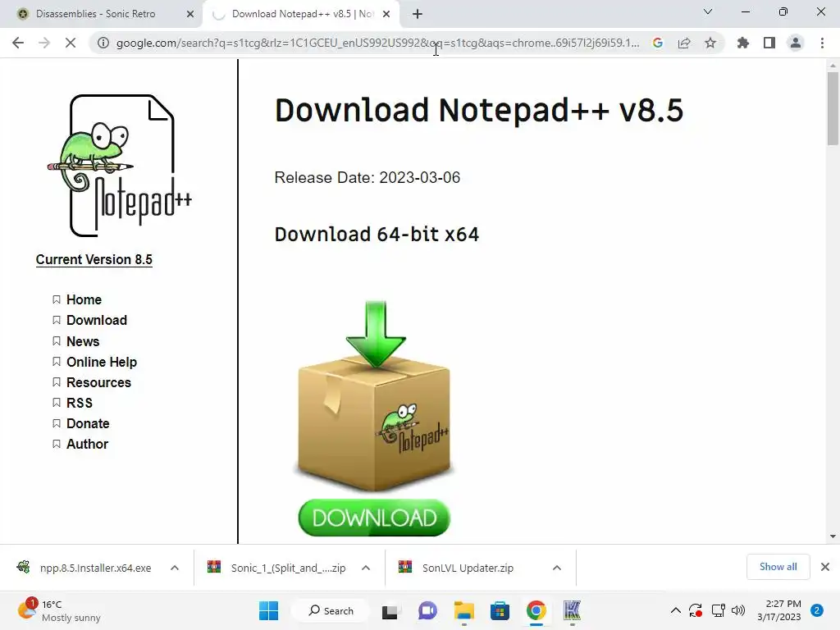The image size is (840, 630).
Task: Click the Notepad++ chameleon logo
Action: click(119, 166)
